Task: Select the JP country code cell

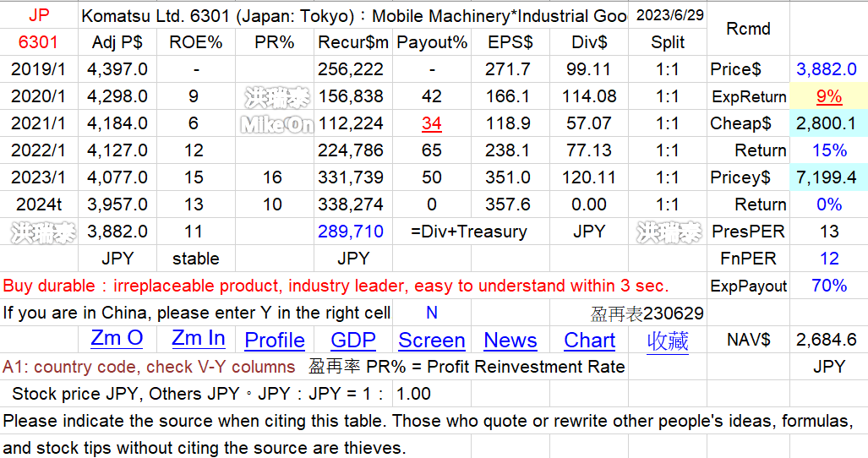Action: point(39,15)
